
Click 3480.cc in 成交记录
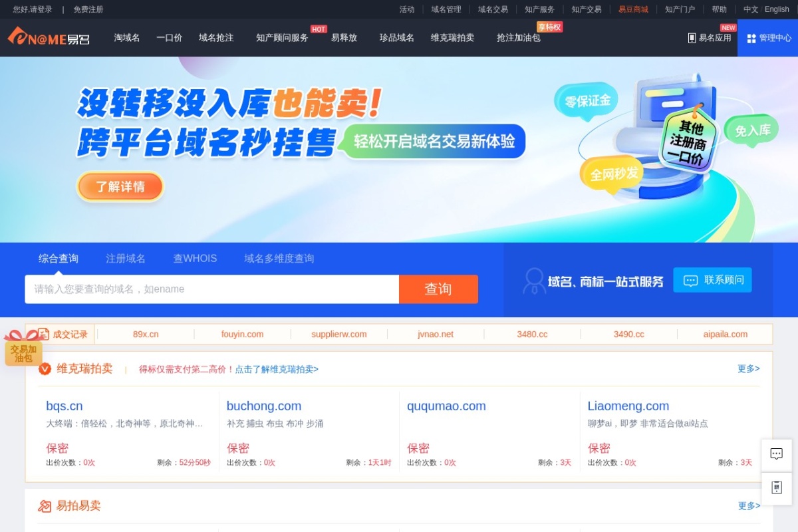pyautogui.click(x=532, y=334)
